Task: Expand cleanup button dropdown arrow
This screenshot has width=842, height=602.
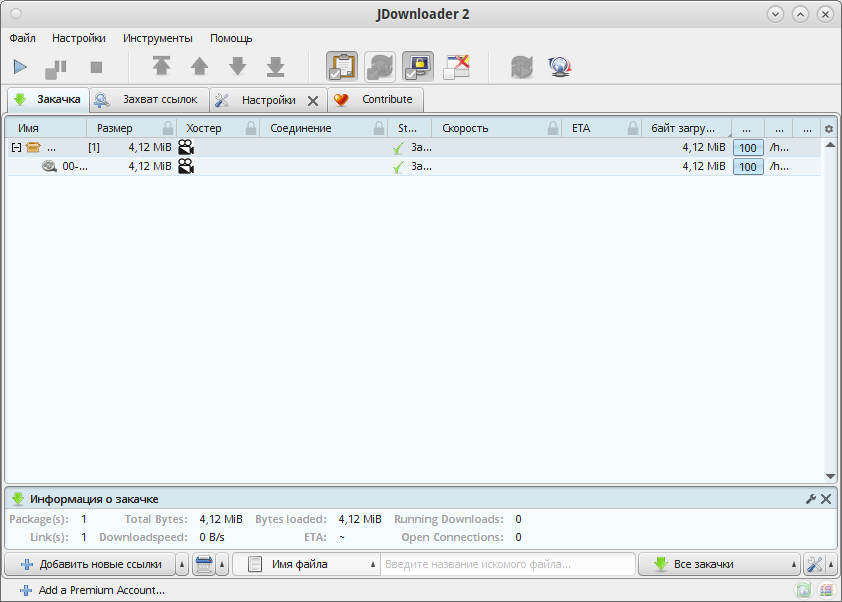Action: 222,564
